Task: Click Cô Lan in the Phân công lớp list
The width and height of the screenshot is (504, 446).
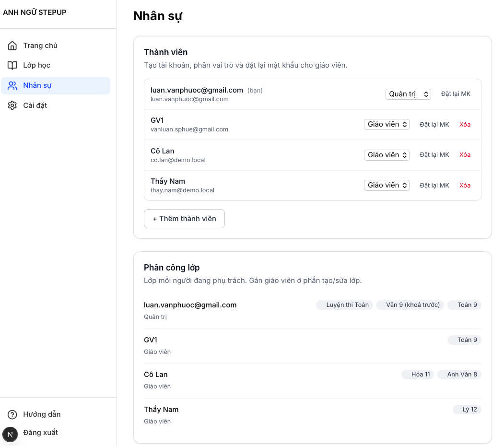Action: pos(155,374)
